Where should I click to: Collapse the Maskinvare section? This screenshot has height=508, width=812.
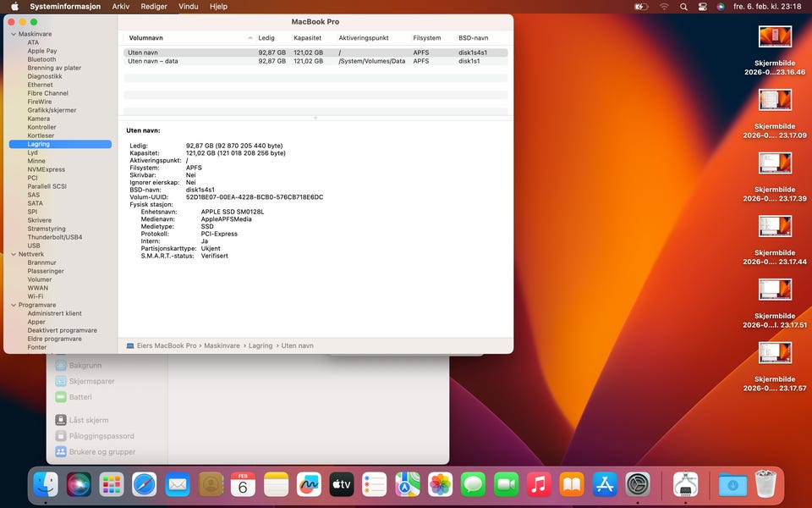click(x=14, y=34)
